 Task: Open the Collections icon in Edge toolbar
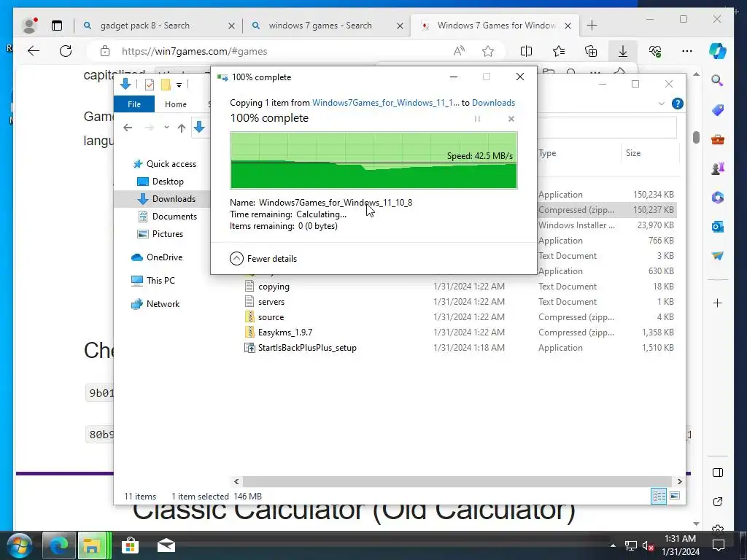[591, 51]
